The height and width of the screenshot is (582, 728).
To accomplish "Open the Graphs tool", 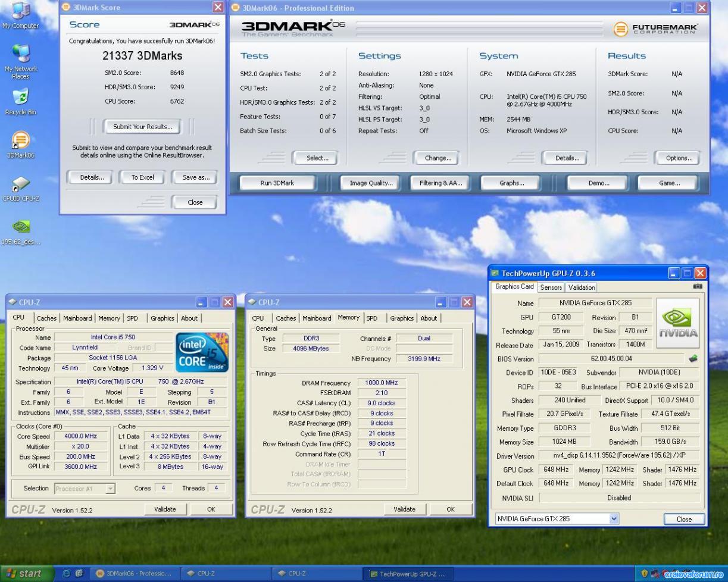I will tap(512, 183).
